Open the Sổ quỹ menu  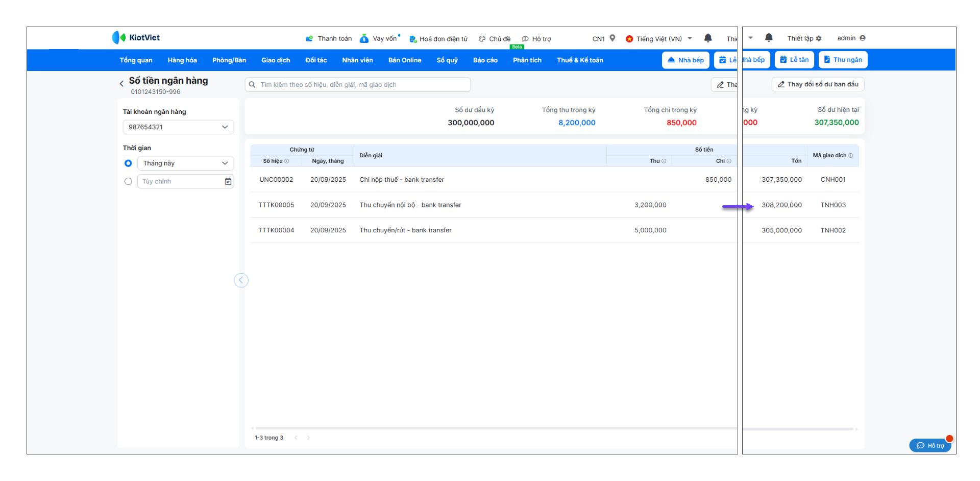pos(447,60)
